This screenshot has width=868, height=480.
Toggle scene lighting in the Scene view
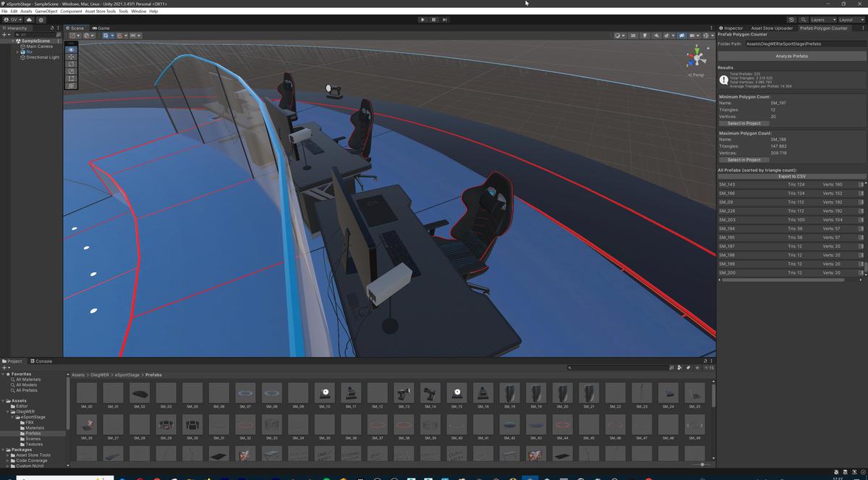coord(644,35)
